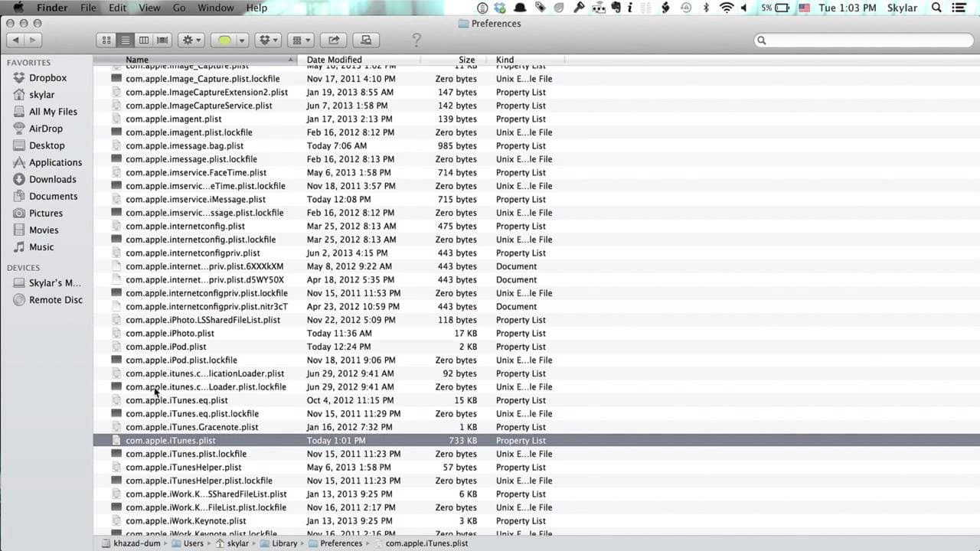Open AirDrop in the sidebar
The width and height of the screenshot is (980, 551).
[x=46, y=129]
